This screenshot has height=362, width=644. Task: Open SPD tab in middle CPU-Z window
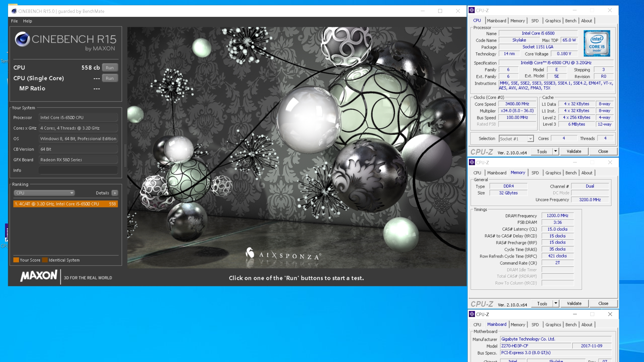[535, 173]
